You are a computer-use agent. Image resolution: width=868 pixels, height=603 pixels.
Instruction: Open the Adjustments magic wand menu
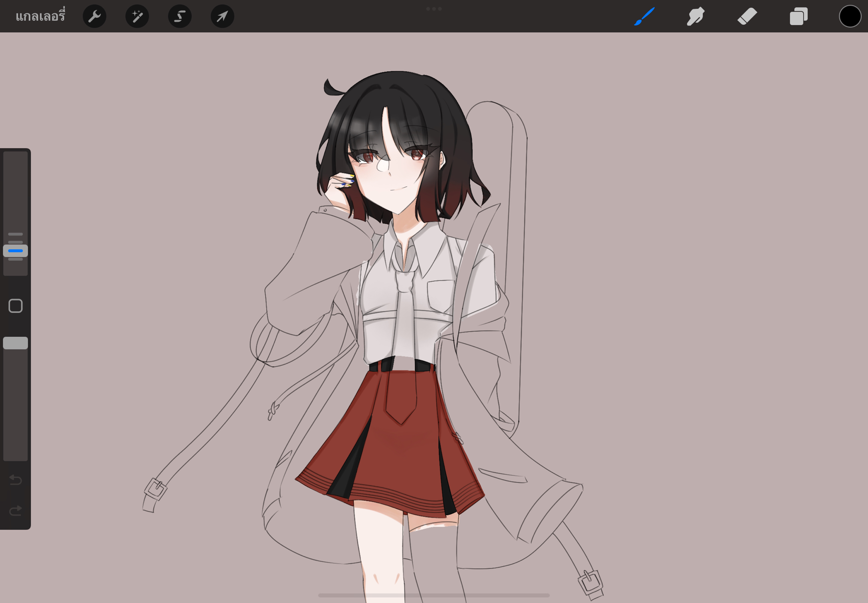137,16
